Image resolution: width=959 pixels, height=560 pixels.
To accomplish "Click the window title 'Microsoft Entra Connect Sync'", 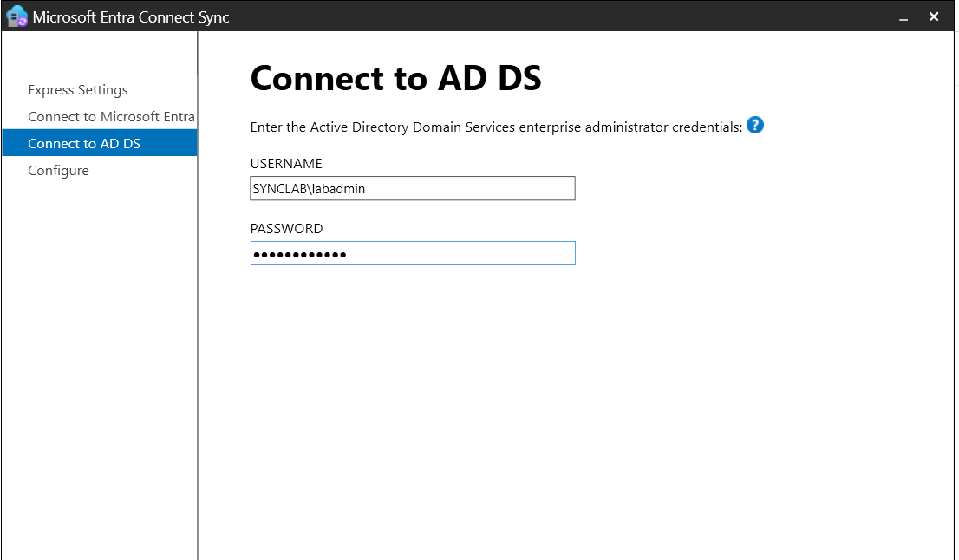I will (x=131, y=17).
